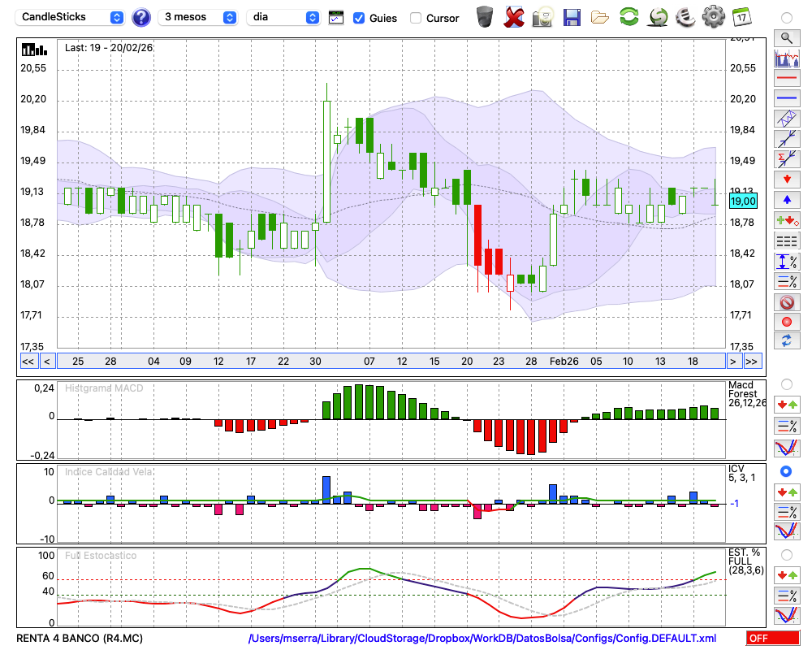This screenshot has height=650, width=812.
Task: Click the trash can icon
Action: (485, 16)
